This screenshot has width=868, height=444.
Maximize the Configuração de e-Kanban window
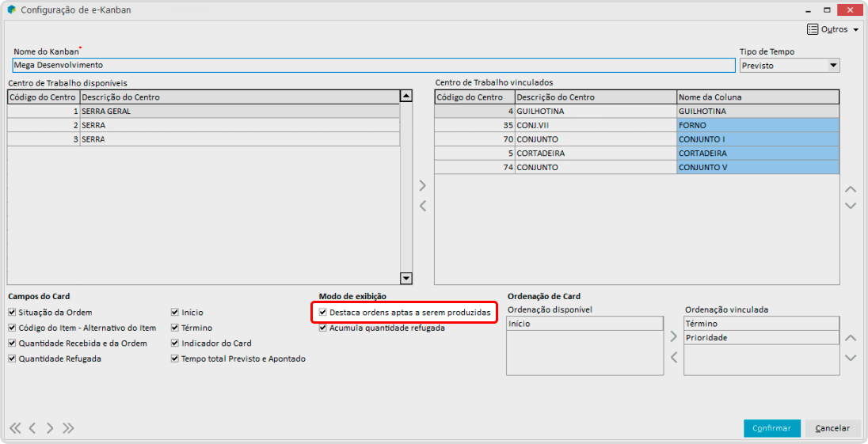coord(827,9)
